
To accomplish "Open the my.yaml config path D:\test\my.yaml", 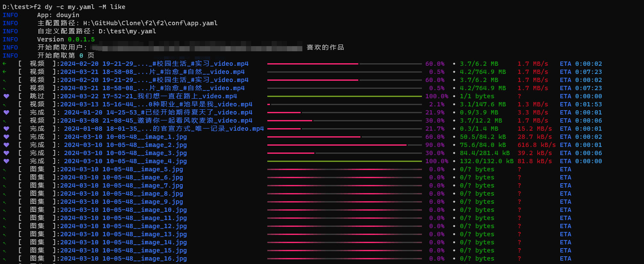I will click(128, 31).
